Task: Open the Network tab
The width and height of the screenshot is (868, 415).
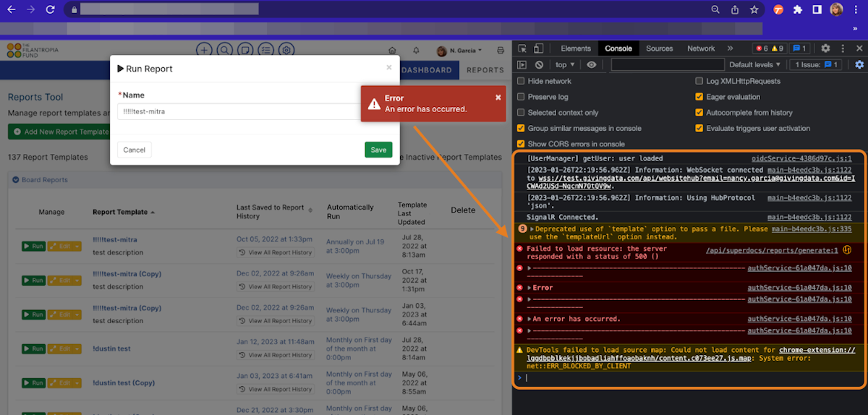Action: [701, 48]
